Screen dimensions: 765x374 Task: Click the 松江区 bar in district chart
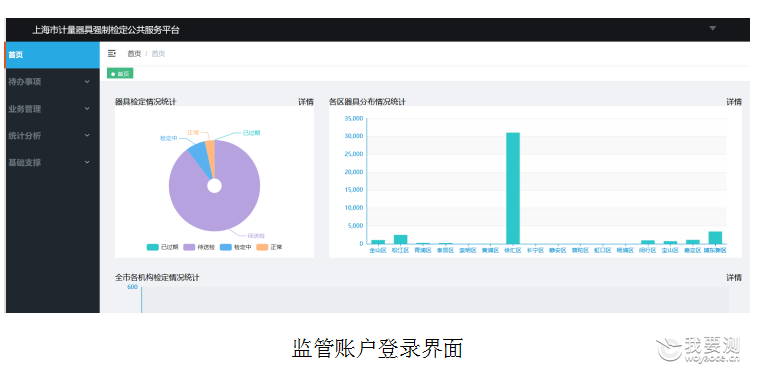(401, 239)
